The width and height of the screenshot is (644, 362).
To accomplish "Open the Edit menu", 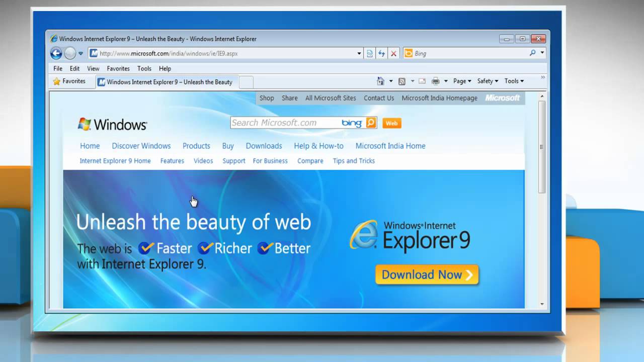I will coord(74,68).
